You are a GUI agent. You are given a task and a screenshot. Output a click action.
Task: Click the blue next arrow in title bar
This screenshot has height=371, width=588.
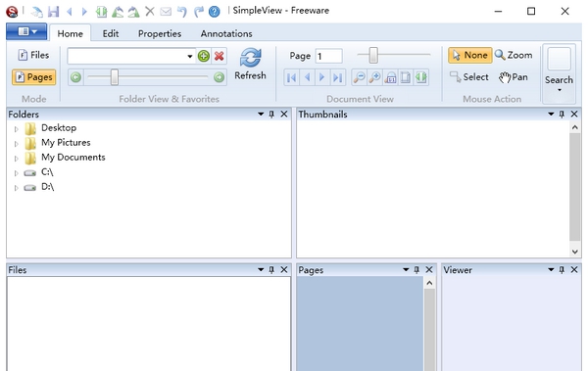point(84,12)
